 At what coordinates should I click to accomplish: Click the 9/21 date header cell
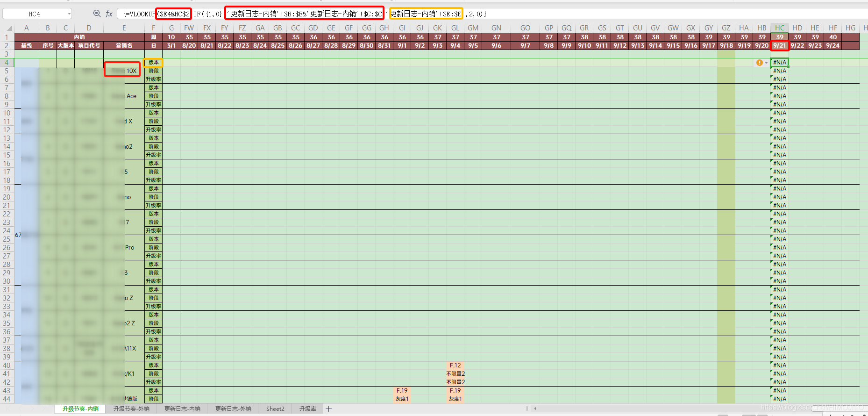click(x=780, y=46)
